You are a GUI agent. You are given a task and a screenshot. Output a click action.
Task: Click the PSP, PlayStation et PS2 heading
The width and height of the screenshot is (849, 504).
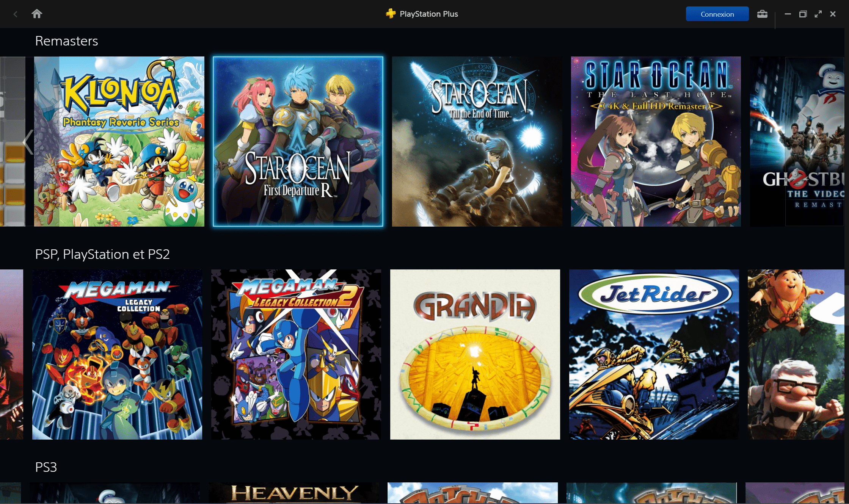coord(102,254)
